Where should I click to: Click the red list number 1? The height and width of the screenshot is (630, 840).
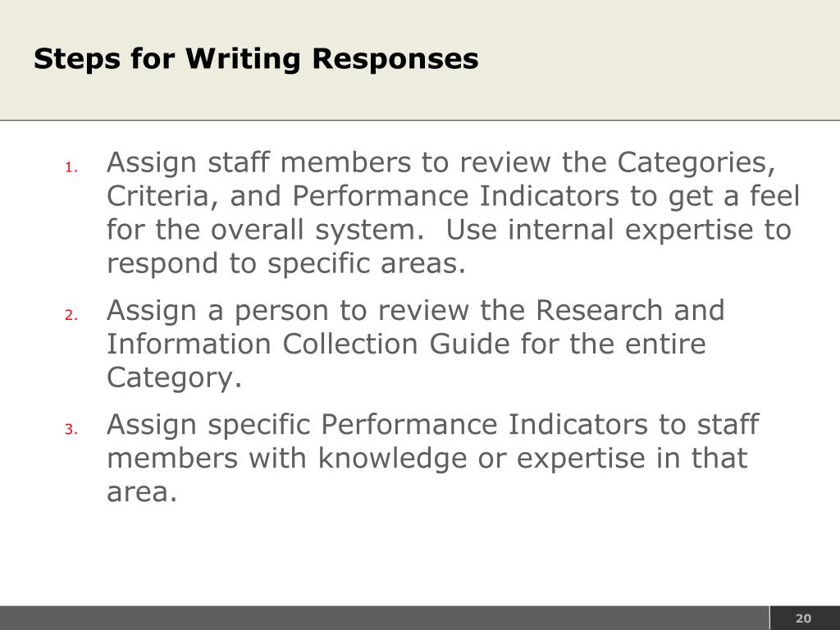71,167
